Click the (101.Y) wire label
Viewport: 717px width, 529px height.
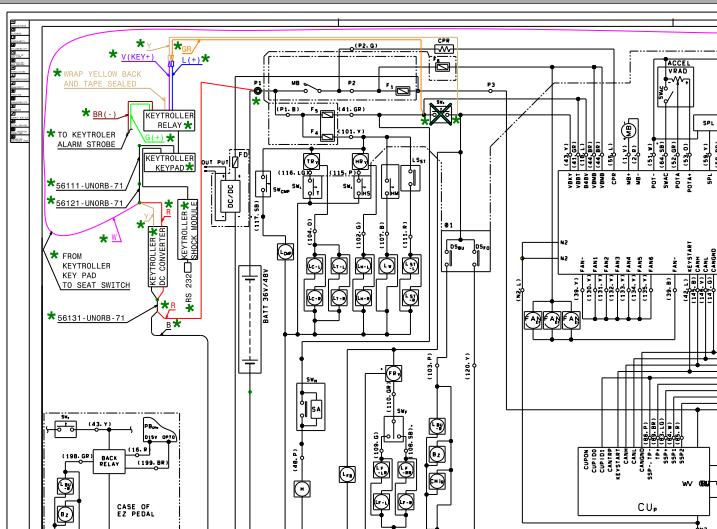point(351,132)
